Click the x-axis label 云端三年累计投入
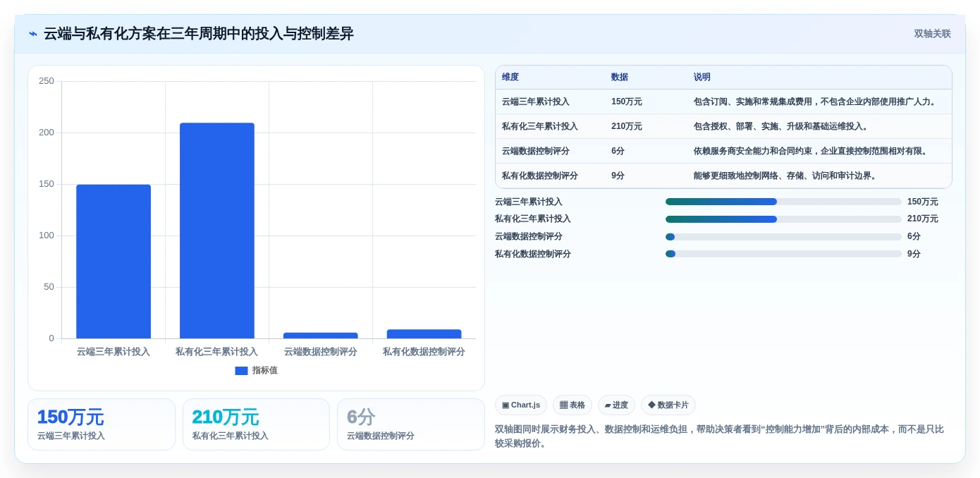This screenshot has height=478, width=980. point(114,352)
